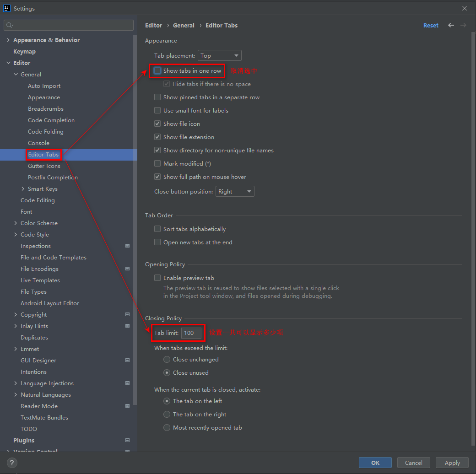Click the project-level icon beside File Encodings
476x474 pixels.
(128, 269)
